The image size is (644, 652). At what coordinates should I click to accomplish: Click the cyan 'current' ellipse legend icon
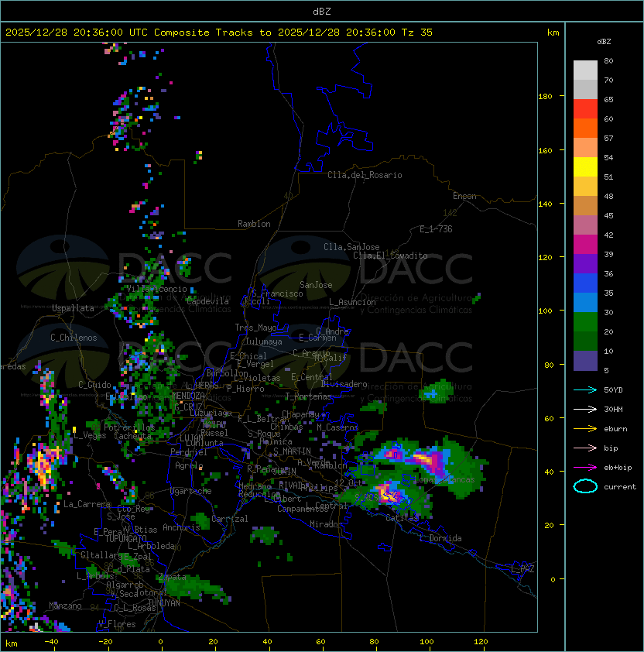point(585,486)
